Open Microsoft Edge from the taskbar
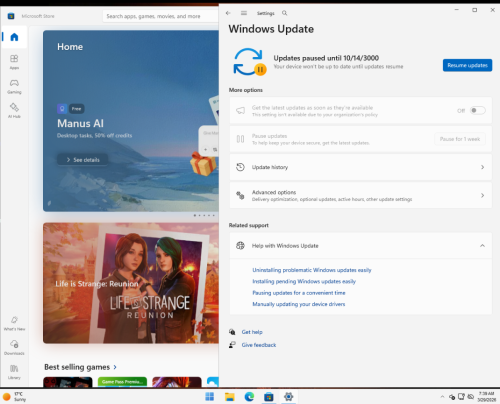This screenshot has width=500, height=404. click(249, 397)
